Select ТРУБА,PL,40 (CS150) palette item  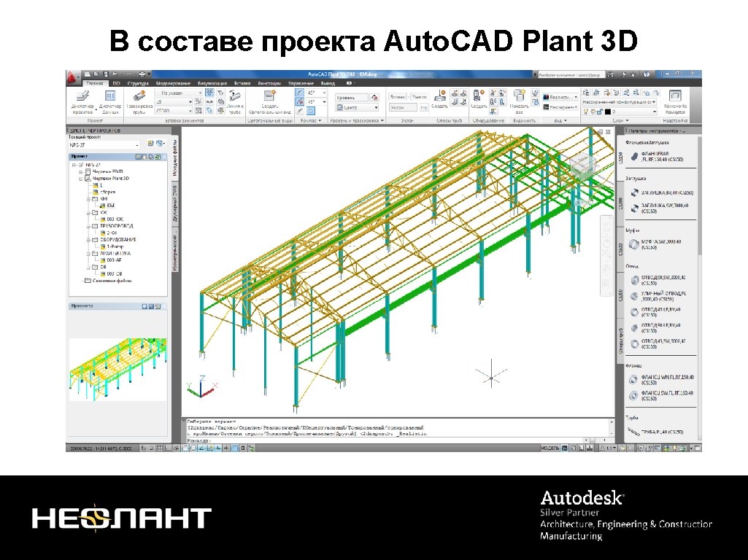(656, 432)
